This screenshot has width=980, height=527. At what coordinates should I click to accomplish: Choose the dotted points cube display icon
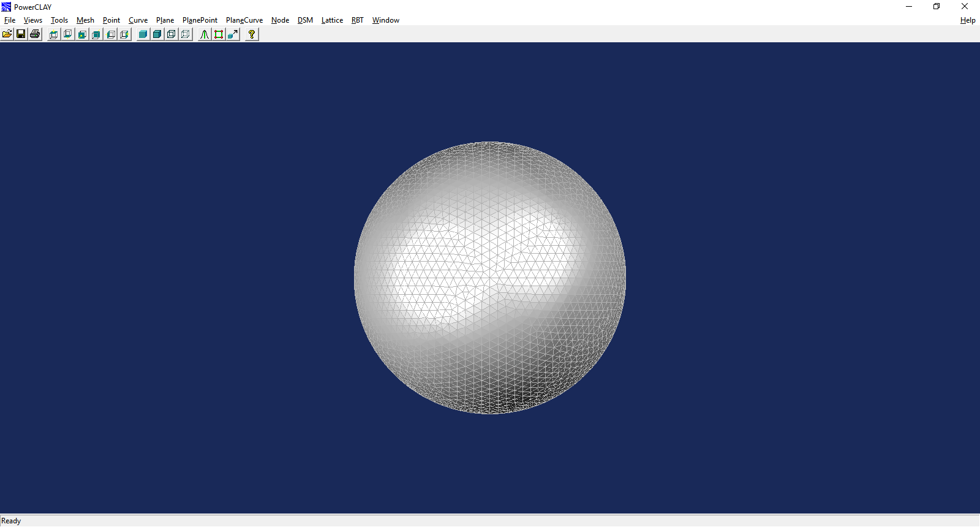point(186,34)
